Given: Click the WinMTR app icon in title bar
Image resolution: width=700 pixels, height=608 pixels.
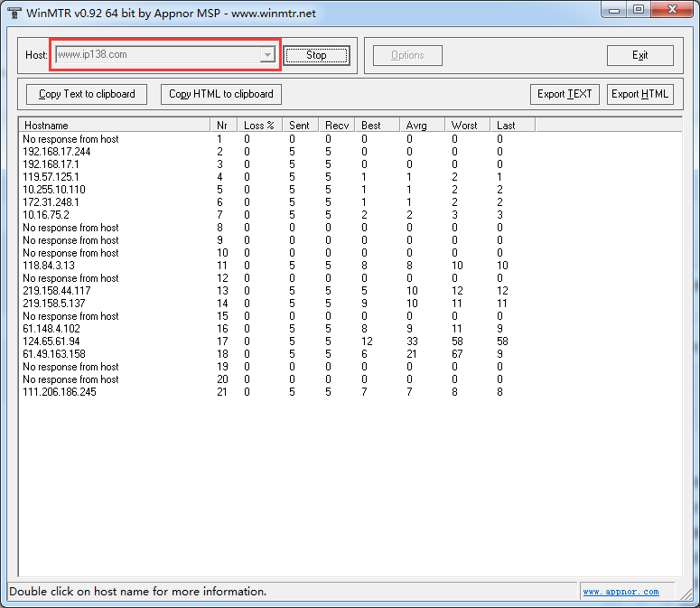Looking at the screenshot, I should click(x=14, y=13).
